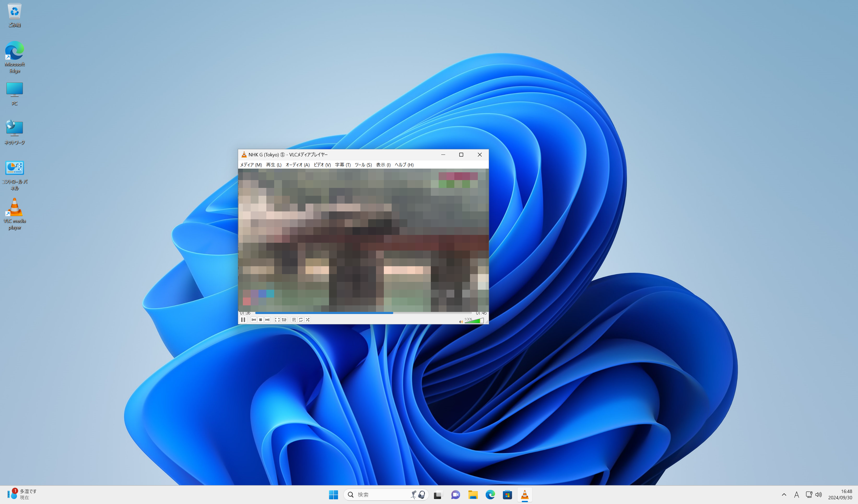
Task: Open the メディア (M) menu
Action: pyautogui.click(x=251, y=165)
